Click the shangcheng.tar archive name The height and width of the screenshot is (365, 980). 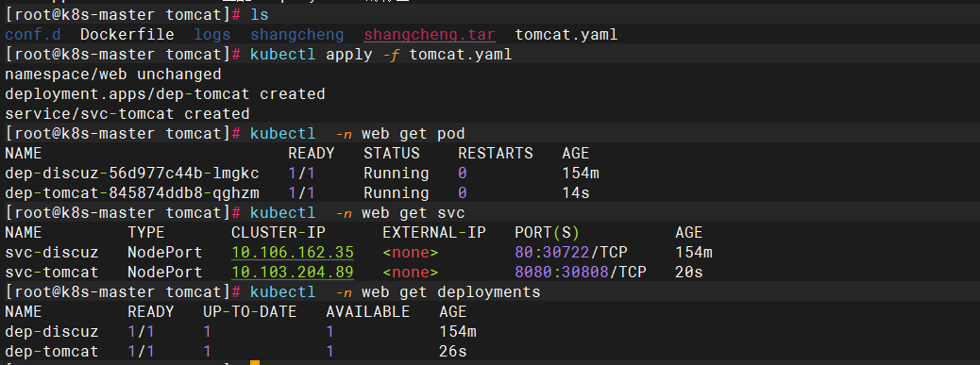tap(430, 36)
